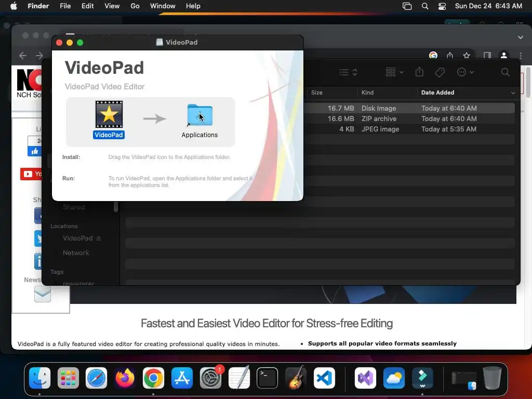The image size is (532, 399).
Task: Open Chrome three-dot menu
Action: (x=521, y=55)
